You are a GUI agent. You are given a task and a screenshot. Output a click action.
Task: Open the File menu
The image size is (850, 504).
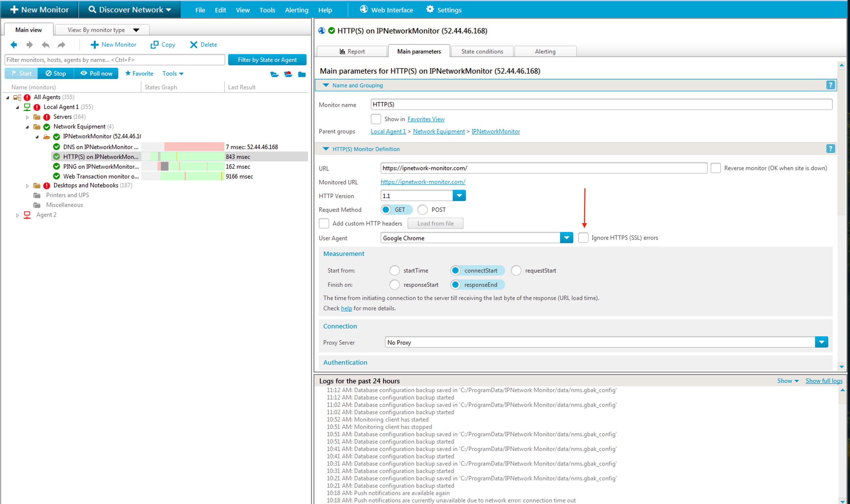click(200, 10)
